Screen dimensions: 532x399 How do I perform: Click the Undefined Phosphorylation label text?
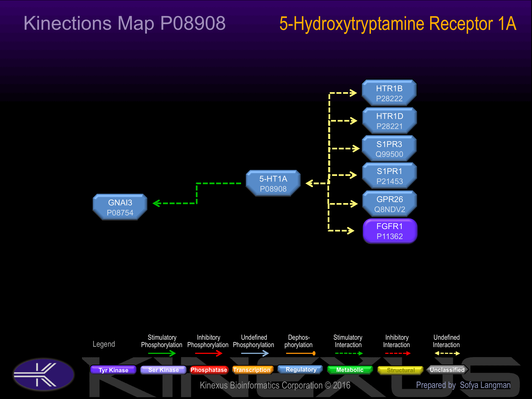tap(253, 341)
